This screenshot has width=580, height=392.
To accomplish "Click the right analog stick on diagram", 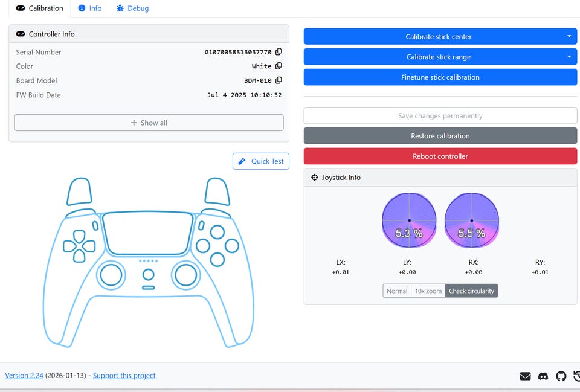I will [185, 275].
